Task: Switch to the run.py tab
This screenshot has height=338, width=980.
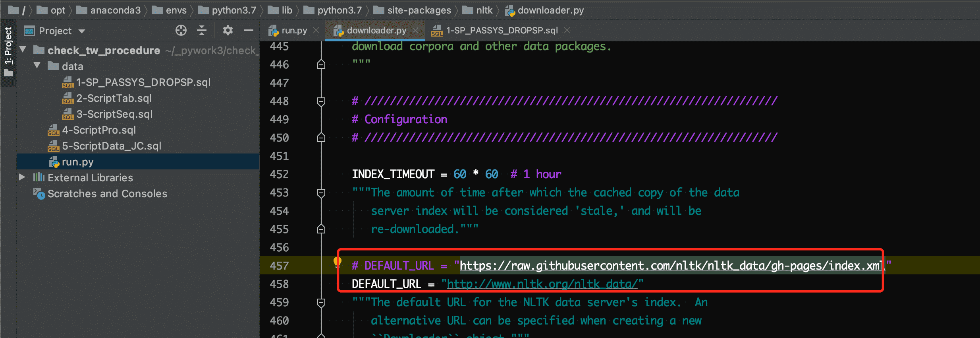Action: coord(294,31)
